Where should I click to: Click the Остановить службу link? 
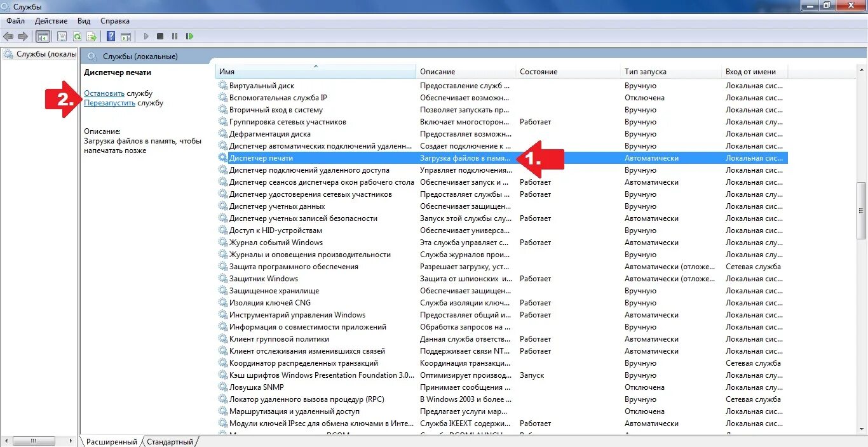tap(104, 93)
